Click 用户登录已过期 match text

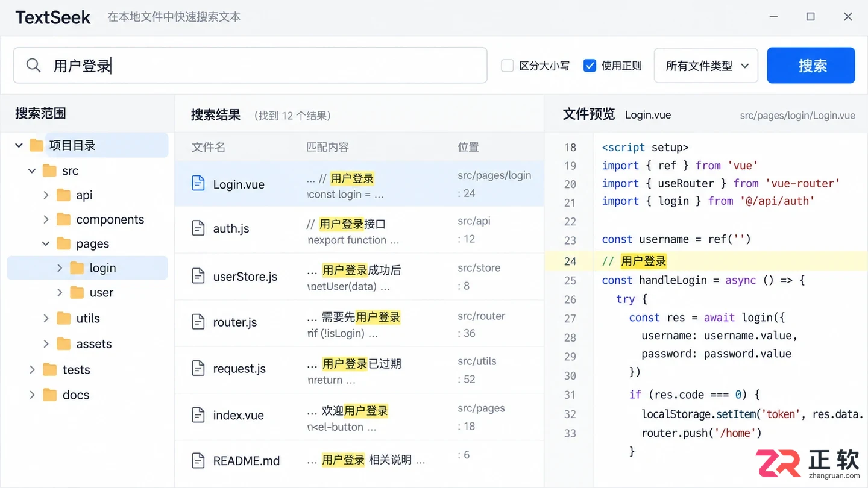(362, 363)
